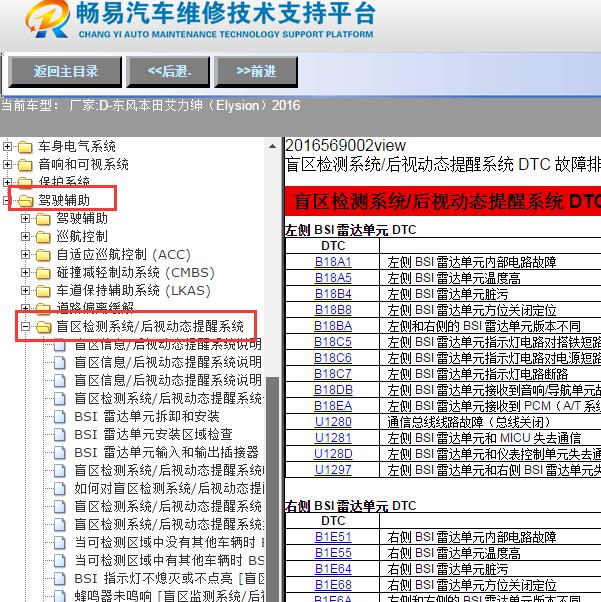Open the B18B4 DTC link
The width and height of the screenshot is (601, 602).
coord(333,294)
